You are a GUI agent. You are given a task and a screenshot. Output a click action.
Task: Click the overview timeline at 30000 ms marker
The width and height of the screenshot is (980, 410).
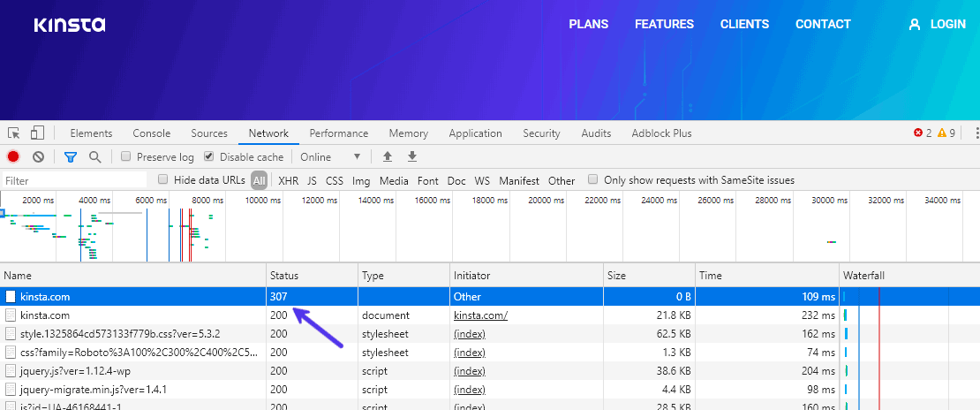[x=830, y=201]
